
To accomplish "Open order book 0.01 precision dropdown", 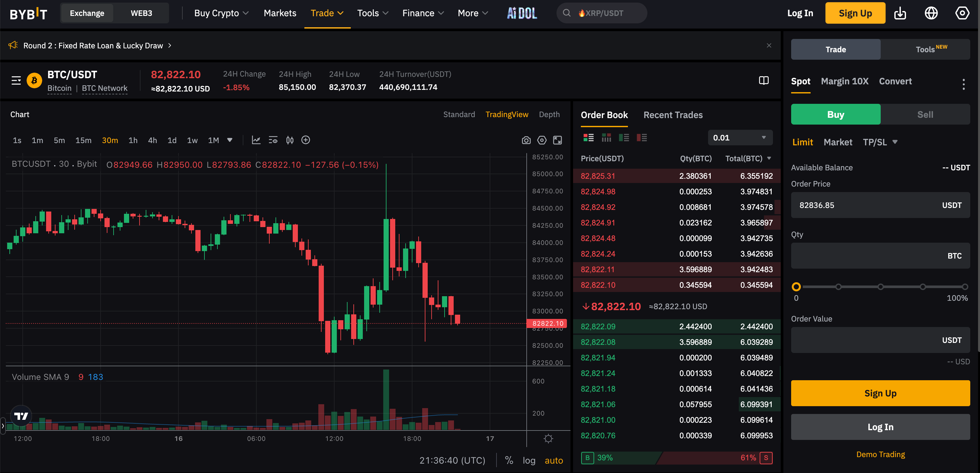I will [x=740, y=138].
